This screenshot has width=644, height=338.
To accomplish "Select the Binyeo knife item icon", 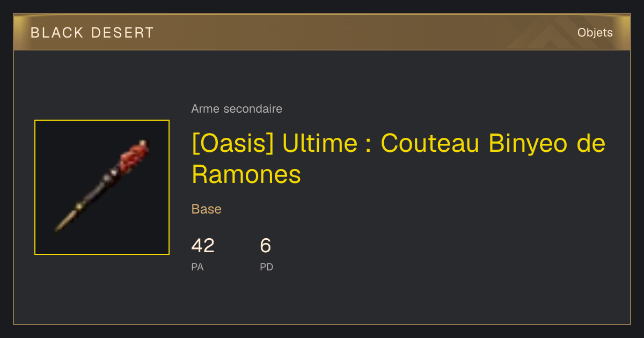I will click(102, 187).
